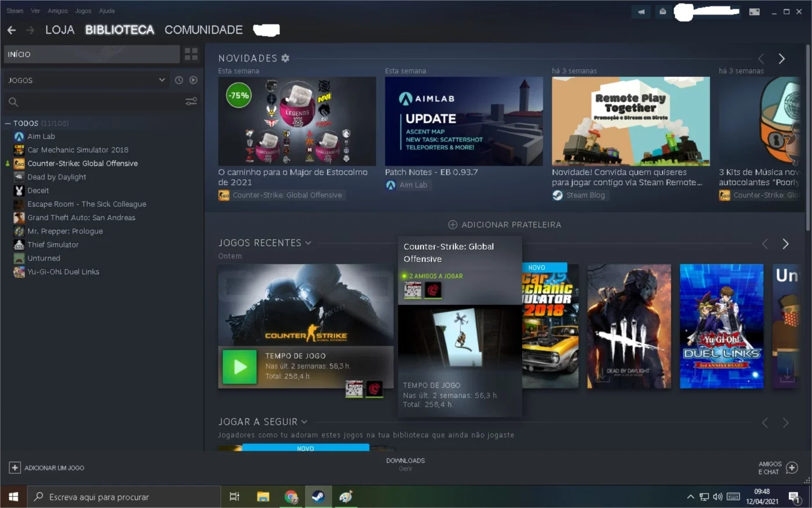Open the Amigos menu

[57, 11]
